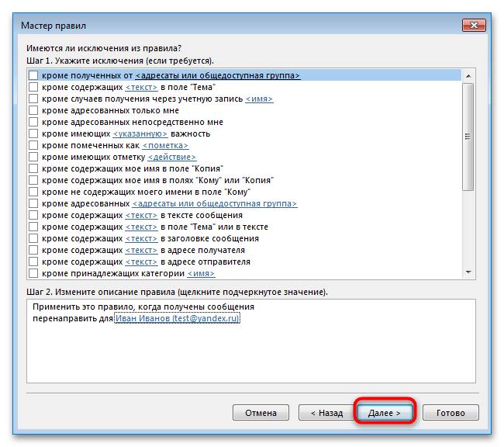Screen dimensions: 504x447
Task: Click the 'Готово' button
Action: coord(450,413)
